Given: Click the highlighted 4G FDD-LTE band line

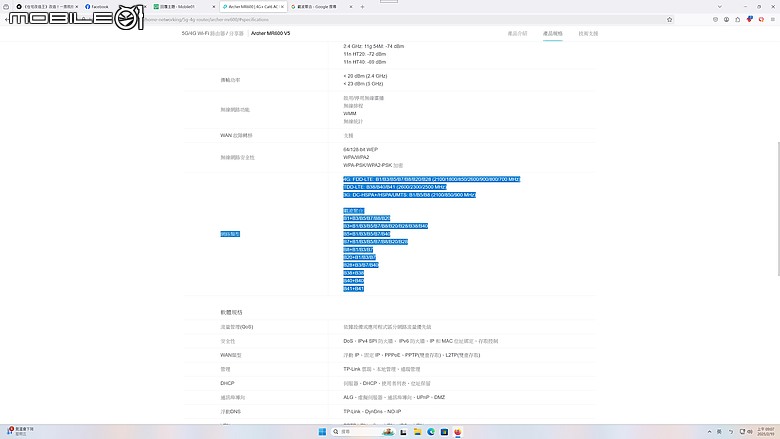Looking at the screenshot, I should (431, 179).
